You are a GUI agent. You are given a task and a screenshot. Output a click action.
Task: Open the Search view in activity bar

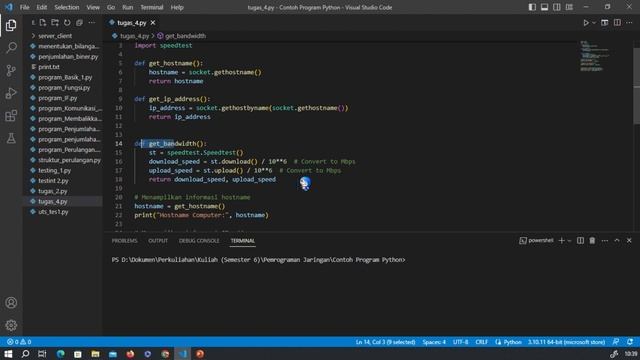click(11, 48)
